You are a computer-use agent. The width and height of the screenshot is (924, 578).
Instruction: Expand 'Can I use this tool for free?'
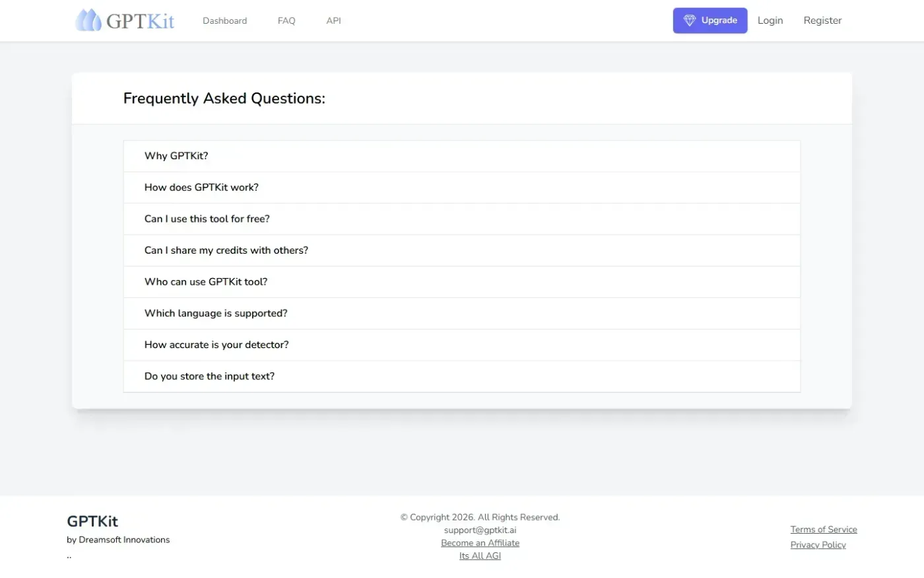coord(461,219)
